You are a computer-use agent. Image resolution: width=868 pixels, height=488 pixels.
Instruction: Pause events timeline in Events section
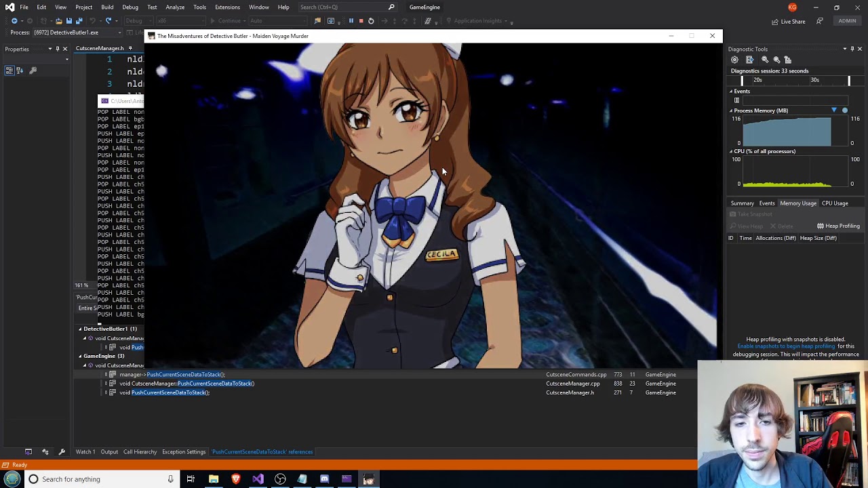[x=736, y=100]
